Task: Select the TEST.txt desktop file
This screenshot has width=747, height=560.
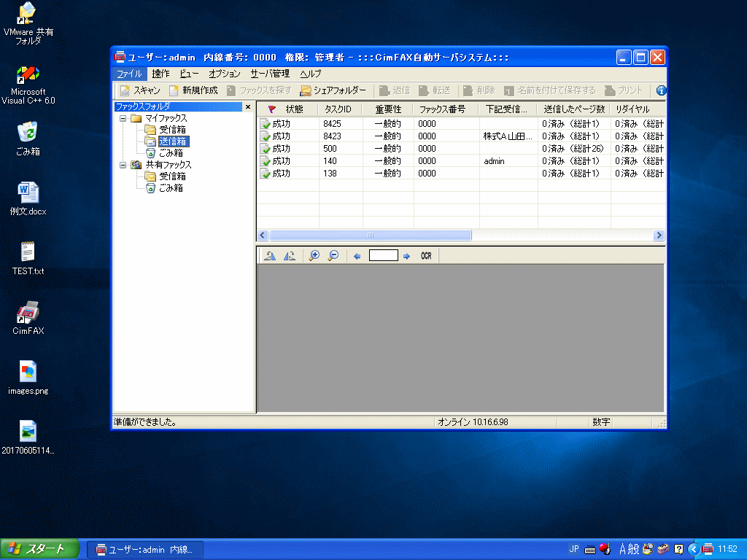Action: (x=28, y=258)
